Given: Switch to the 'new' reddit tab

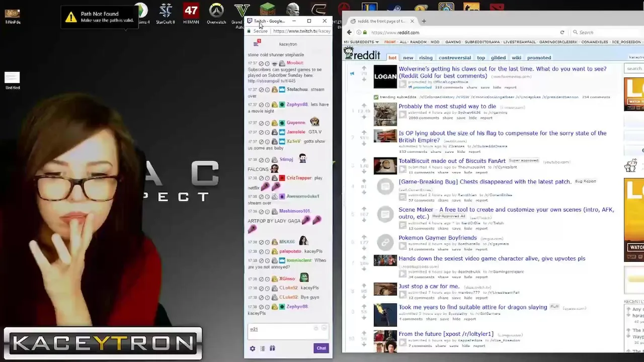Looking at the screenshot, I should 408,58.
